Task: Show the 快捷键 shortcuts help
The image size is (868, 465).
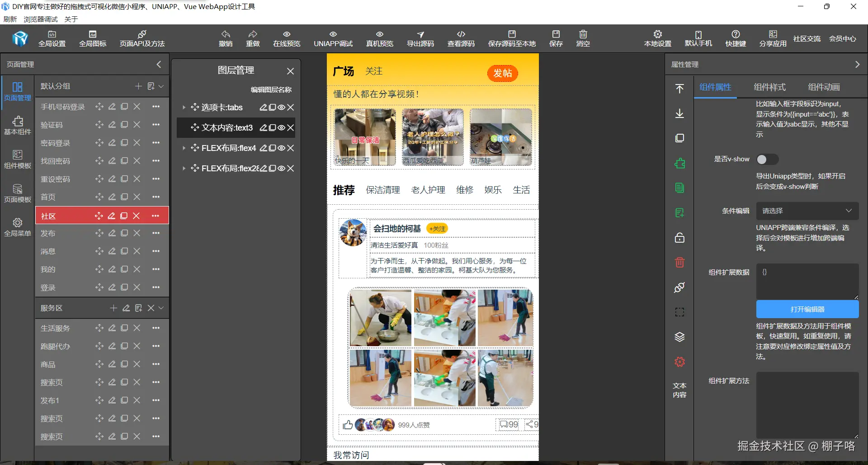Action: pos(736,38)
